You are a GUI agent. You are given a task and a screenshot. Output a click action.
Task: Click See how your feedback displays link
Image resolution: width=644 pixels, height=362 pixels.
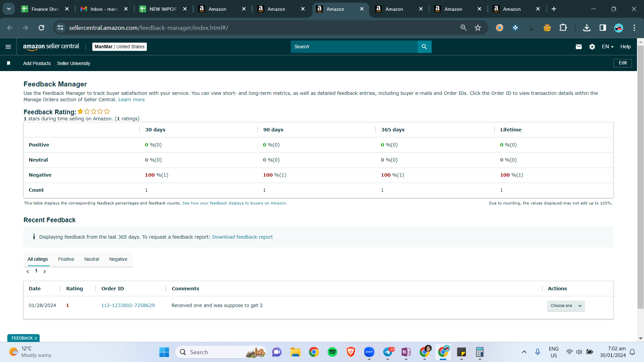coord(234,203)
